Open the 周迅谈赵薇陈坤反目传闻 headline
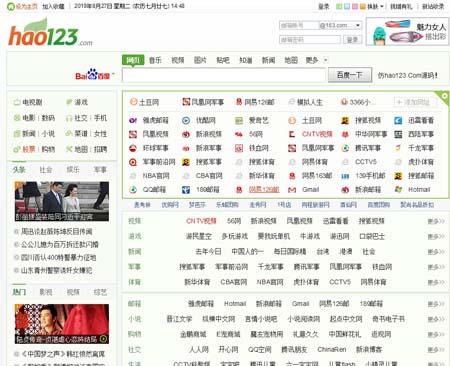Viewport: 450px width, 366px height. tap(57, 231)
